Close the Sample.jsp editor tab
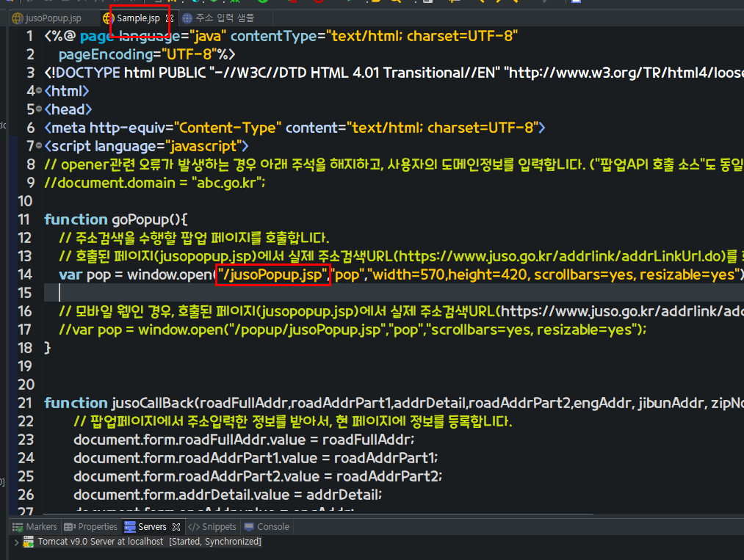This screenshot has height=560, width=744. point(170,18)
